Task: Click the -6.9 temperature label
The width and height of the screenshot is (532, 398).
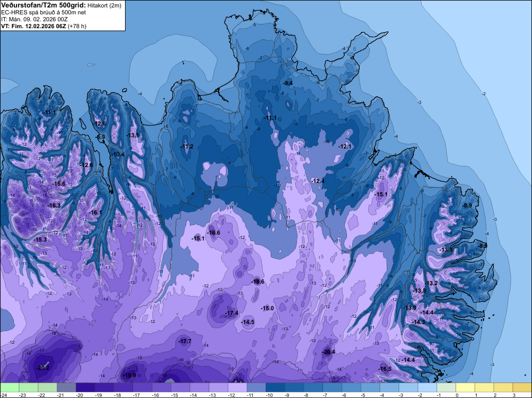Action: 101,137
